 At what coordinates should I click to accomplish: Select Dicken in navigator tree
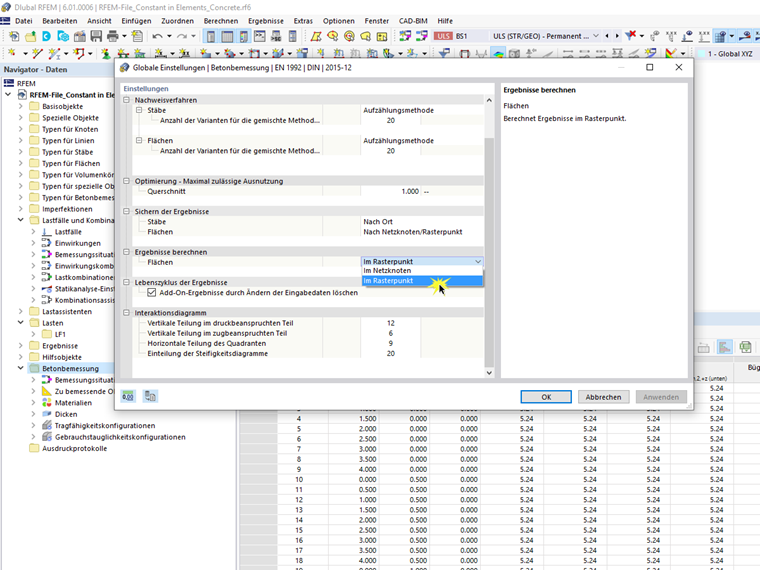point(66,414)
